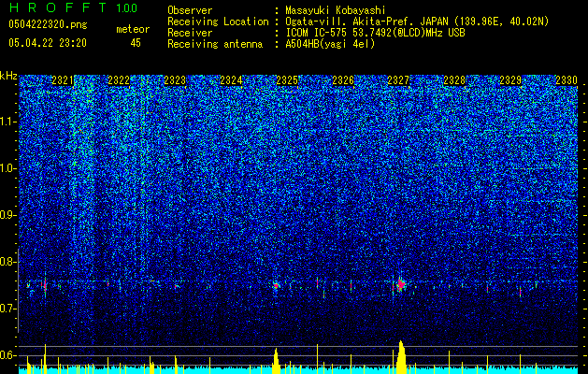Click the 0.6 frequency axis label
This screenshot has width=588, height=374.
[x=8, y=355]
